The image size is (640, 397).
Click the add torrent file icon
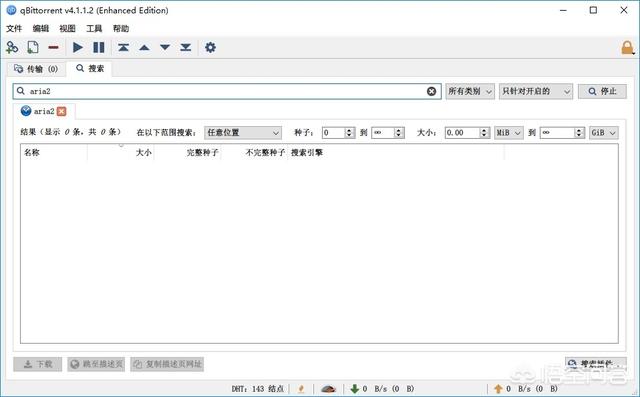(x=33, y=48)
